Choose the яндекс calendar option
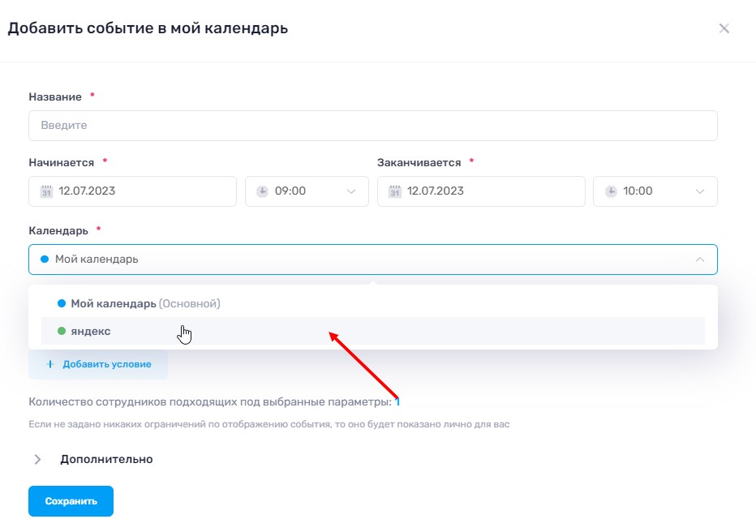Image resolution: width=756 pixels, height=532 pixels. coord(91,331)
